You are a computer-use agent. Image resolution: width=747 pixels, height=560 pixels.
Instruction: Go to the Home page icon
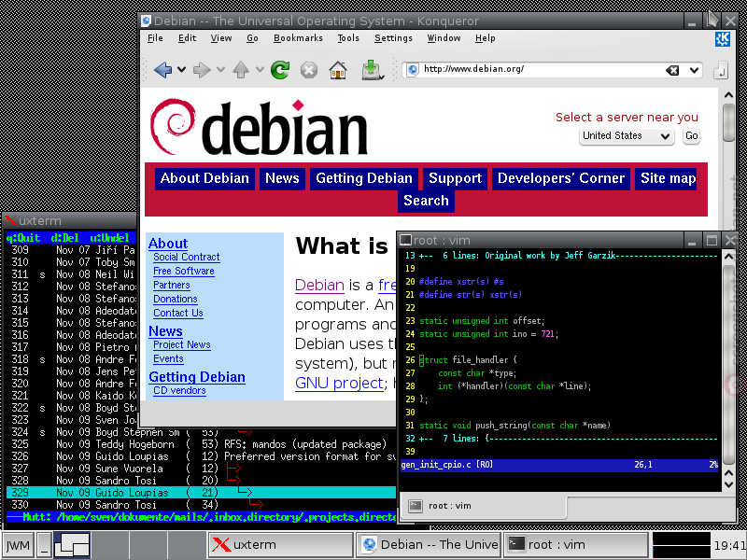tap(338, 71)
